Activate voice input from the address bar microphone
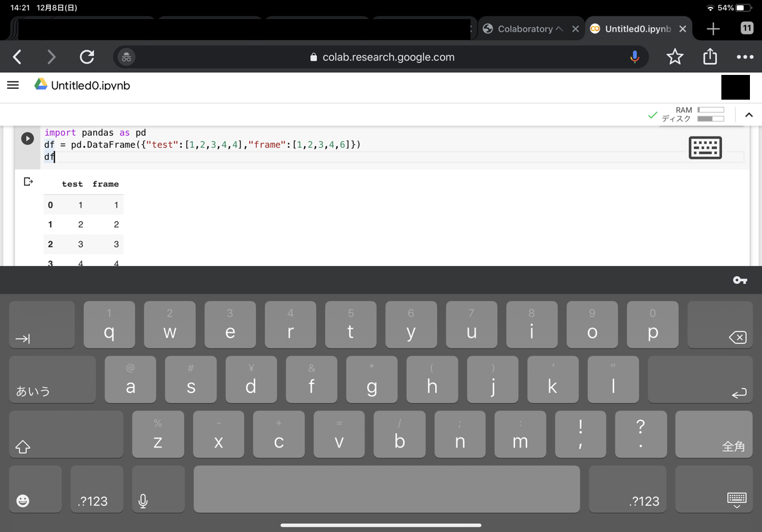 coord(634,57)
